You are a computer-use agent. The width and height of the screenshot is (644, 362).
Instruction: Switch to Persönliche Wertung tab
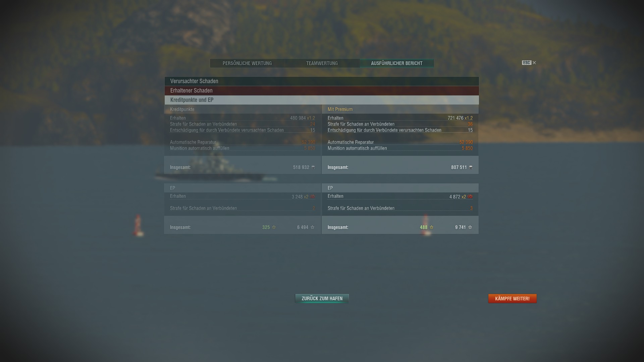[247, 63]
